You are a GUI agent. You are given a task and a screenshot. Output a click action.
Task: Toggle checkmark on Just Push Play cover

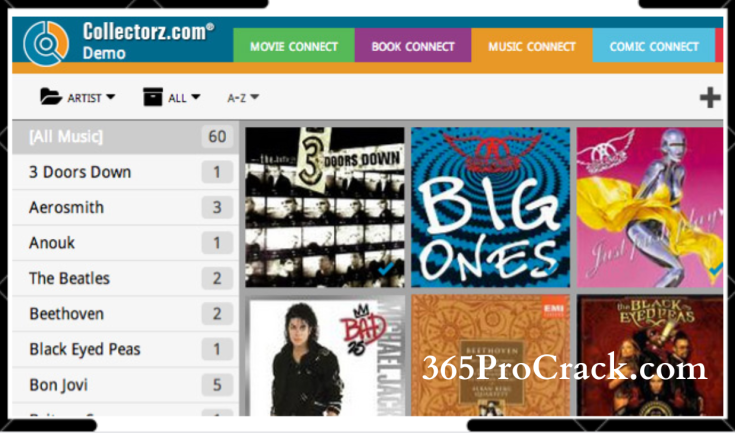pos(716,270)
